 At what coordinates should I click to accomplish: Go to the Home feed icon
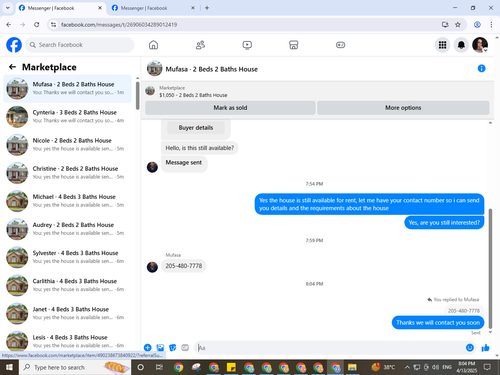(x=153, y=45)
